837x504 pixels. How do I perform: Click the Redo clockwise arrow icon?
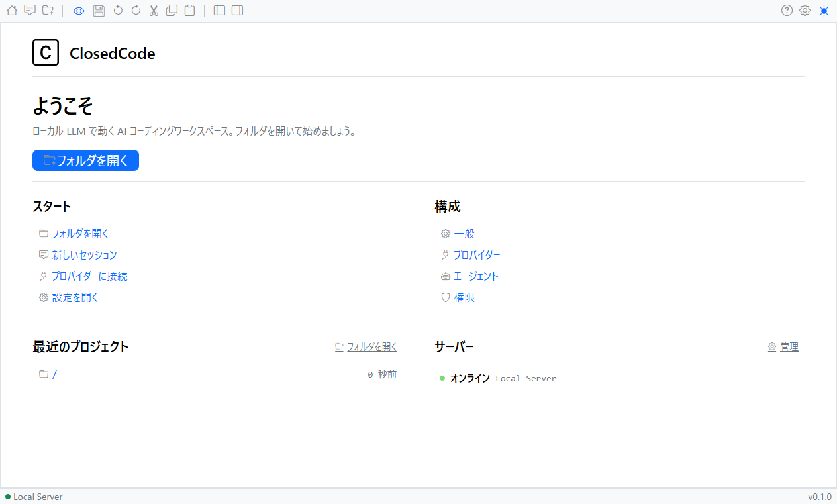click(x=136, y=11)
